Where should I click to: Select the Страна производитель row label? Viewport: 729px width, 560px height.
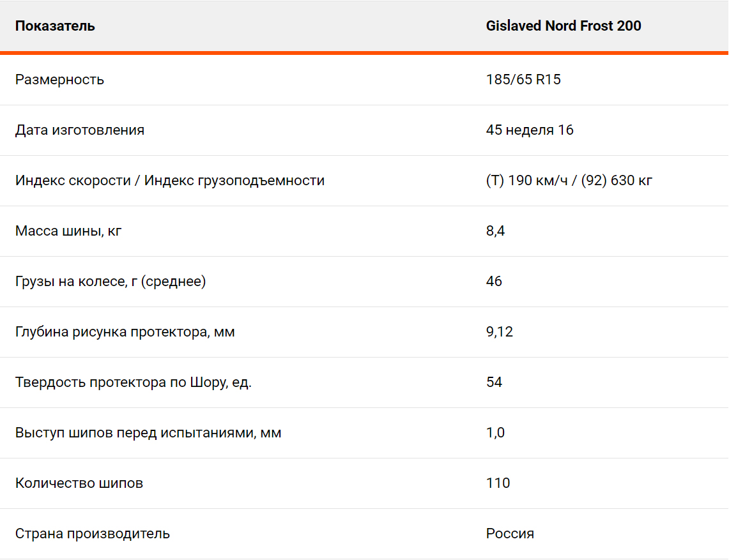coord(93,534)
